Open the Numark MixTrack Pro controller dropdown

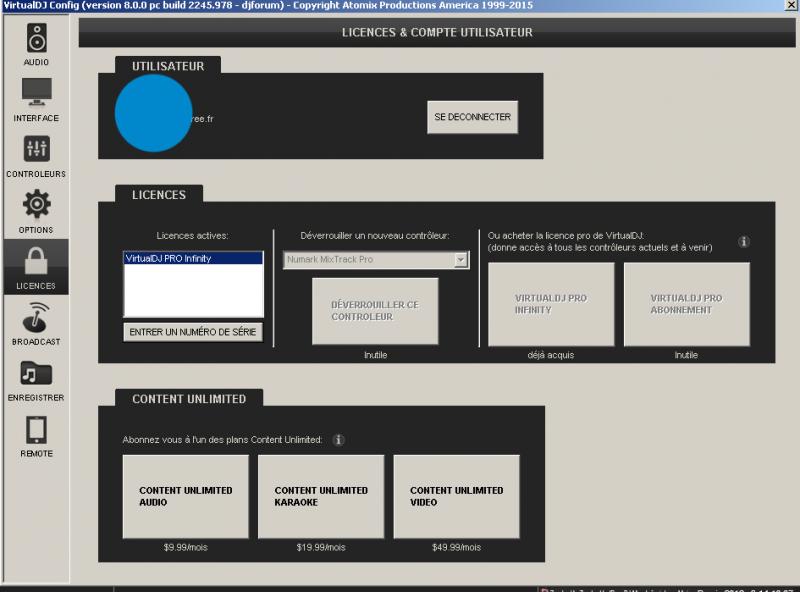point(376,259)
